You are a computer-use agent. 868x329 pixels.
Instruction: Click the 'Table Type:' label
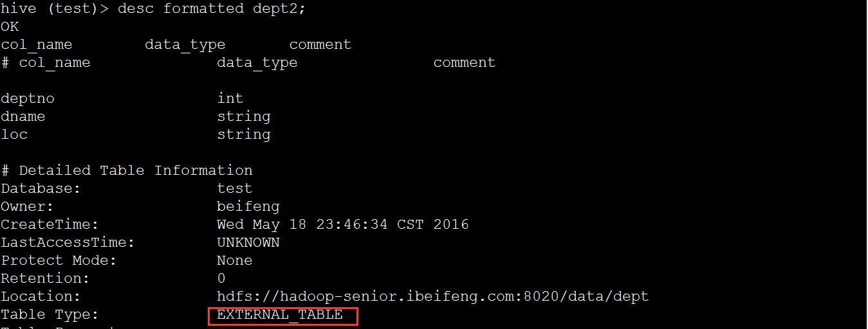(50, 314)
